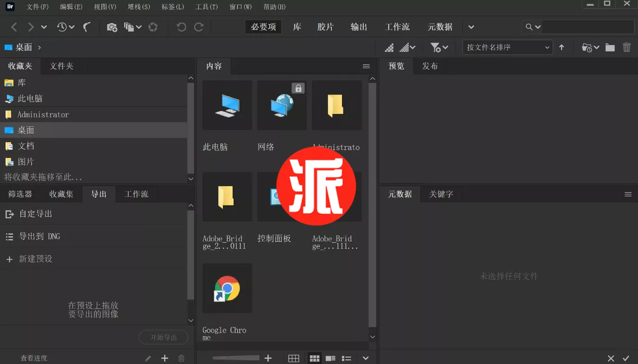Delete preset using export panel trash icon
Viewport: 638px width, 364px height.
coord(182,358)
